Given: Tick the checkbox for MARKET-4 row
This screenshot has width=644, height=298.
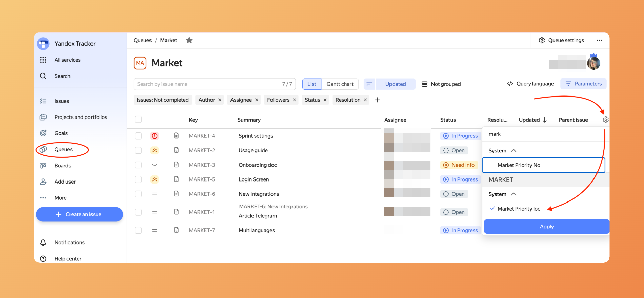Looking at the screenshot, I should point(138,136).
